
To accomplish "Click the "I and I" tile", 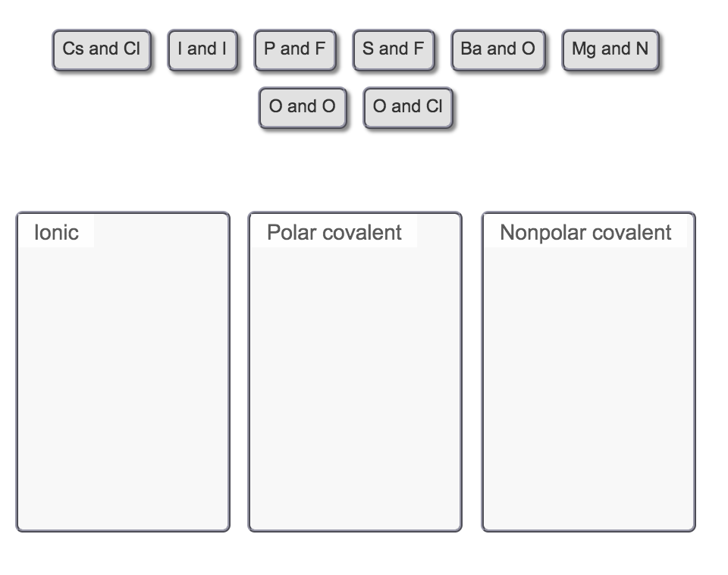I will coord(202,49).
